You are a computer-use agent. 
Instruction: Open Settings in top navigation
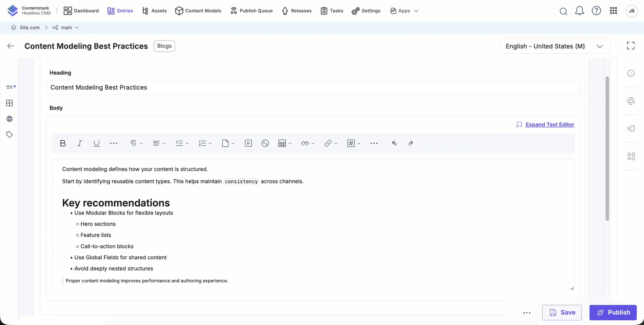[x=366, y=11]
